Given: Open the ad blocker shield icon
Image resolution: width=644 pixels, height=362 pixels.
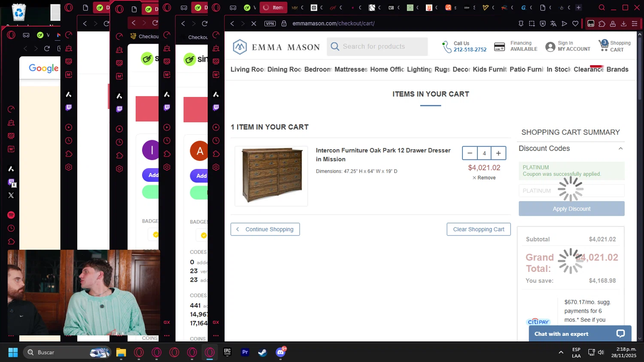Looking at the screenshot, I should [543, 24].
